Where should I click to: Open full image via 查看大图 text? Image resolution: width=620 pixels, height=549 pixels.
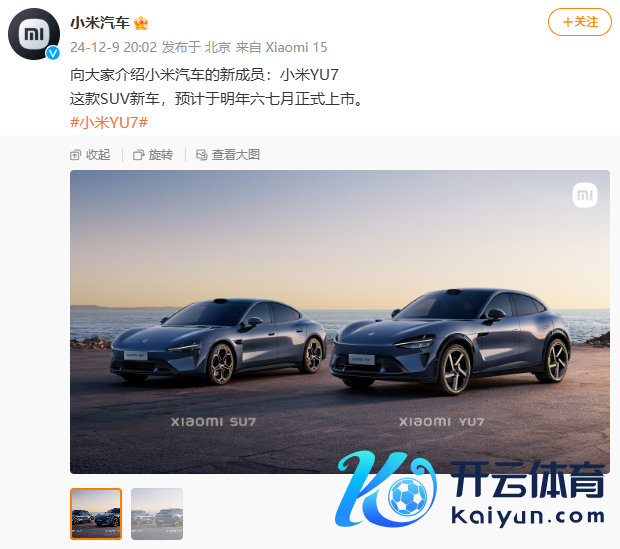[236, 155]
